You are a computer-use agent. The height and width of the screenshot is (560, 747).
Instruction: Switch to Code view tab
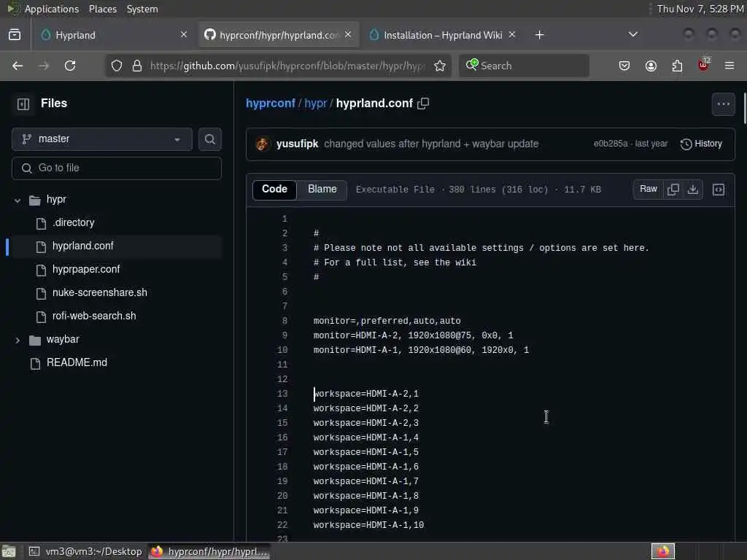click(x=274, y=190)
